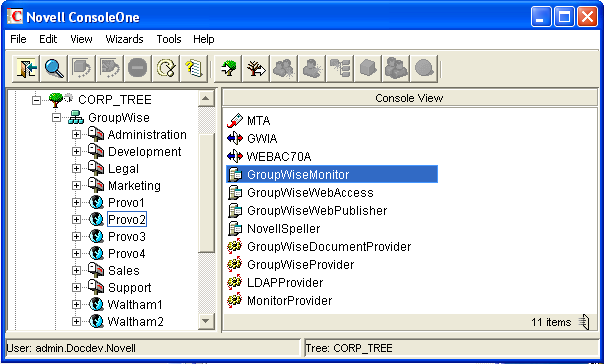This screenshot has height=364, width=604.
Task: Click the MTA agent icon
Action: [235, 121]
